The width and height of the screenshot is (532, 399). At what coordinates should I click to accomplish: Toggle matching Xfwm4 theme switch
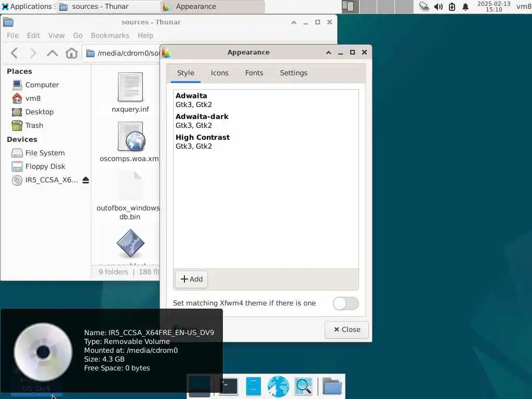coord(345,303)
